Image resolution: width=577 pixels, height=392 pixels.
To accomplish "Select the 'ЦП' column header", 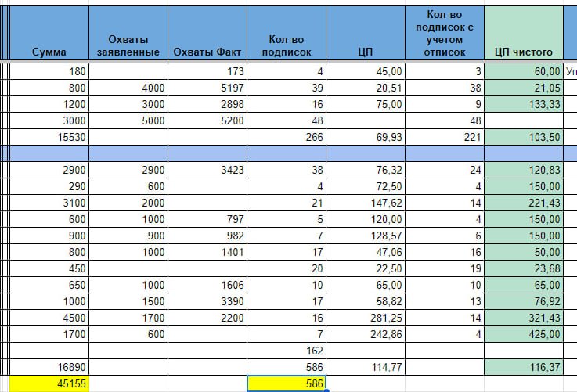I will [366, 33].
